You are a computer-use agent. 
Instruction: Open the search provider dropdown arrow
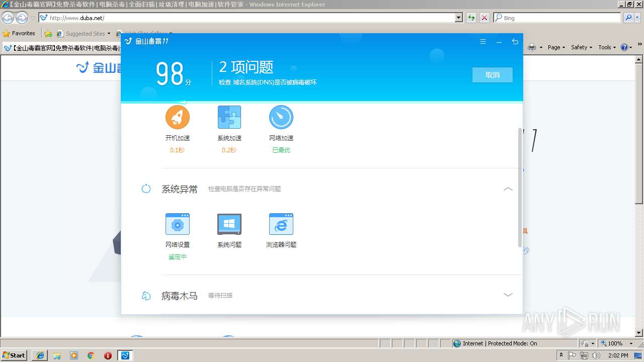pos(638,18)
